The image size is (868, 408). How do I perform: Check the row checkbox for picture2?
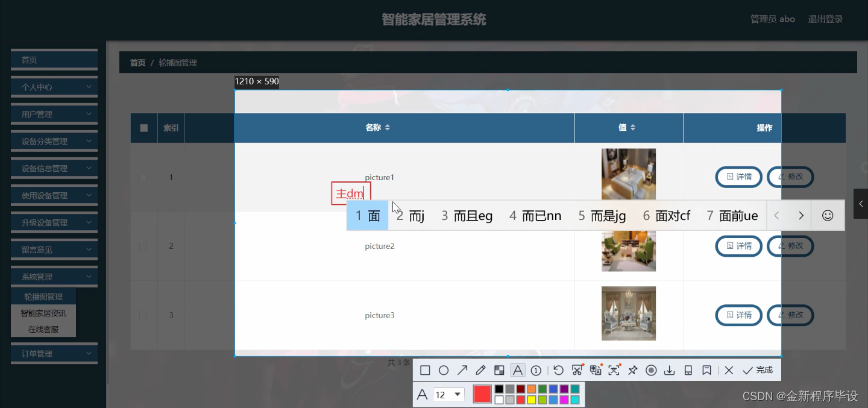point(143,246)
